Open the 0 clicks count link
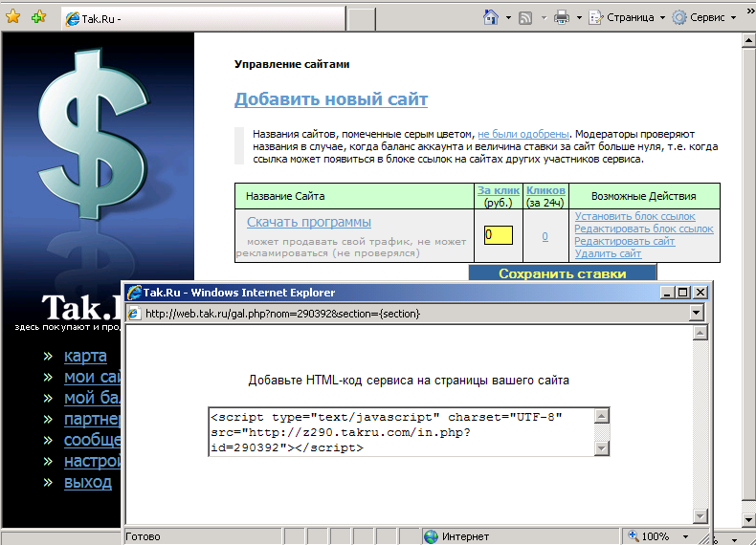756x545 pixels. [545, 236]
